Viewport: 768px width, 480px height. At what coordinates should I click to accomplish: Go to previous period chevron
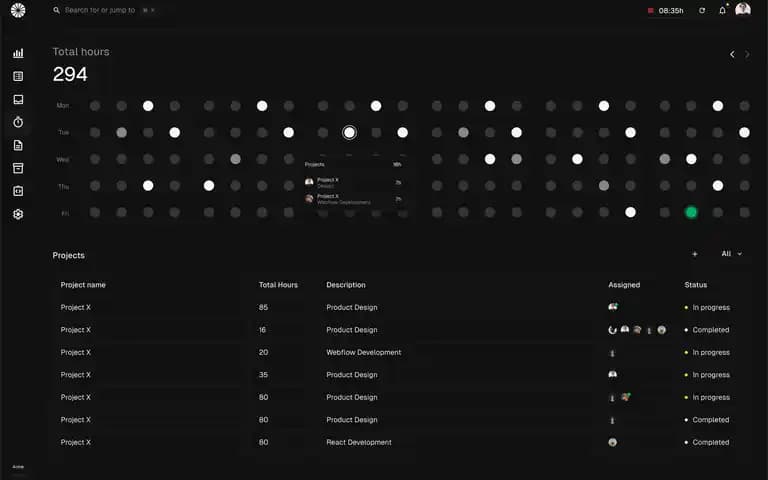click(x=732, y=54)
